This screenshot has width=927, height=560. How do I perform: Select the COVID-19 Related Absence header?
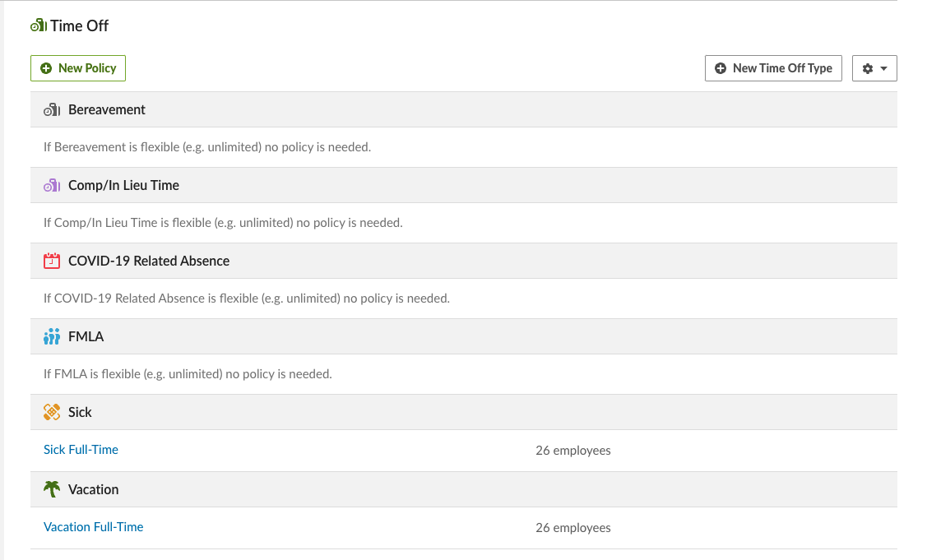click(x=464, y=261)
